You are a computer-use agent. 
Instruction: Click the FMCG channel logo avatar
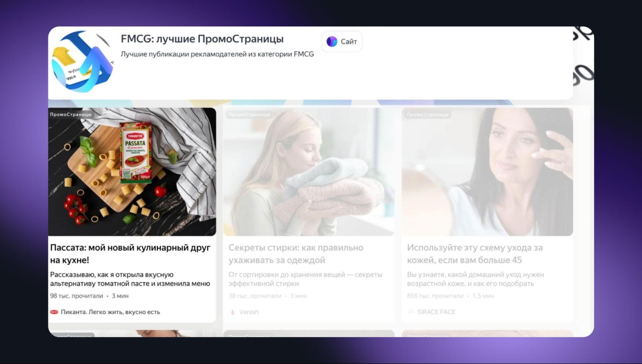tap(83, 62)
